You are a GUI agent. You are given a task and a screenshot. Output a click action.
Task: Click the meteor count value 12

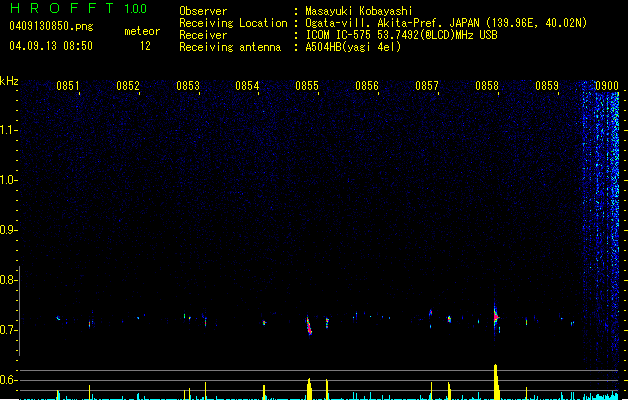tap(145, 46)
